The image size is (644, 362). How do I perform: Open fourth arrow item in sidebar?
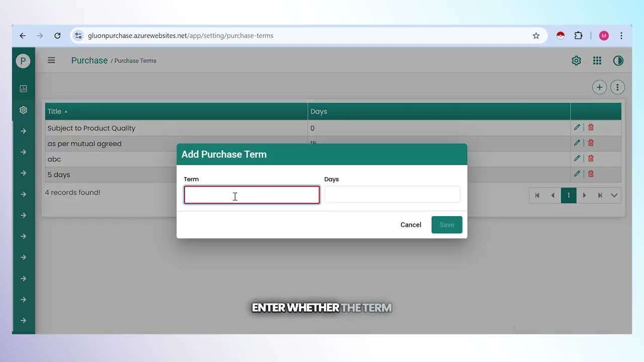pos(23,194)
